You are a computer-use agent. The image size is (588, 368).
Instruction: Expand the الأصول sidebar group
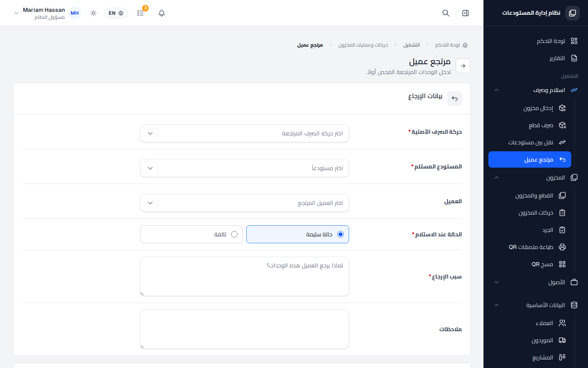pos(536,282)
